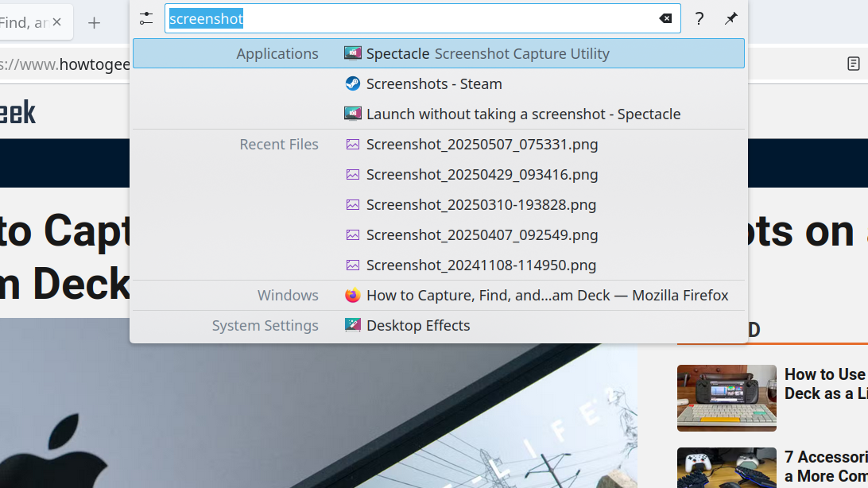Open Screenshot_20250429_093416.png file

point(482,174)
